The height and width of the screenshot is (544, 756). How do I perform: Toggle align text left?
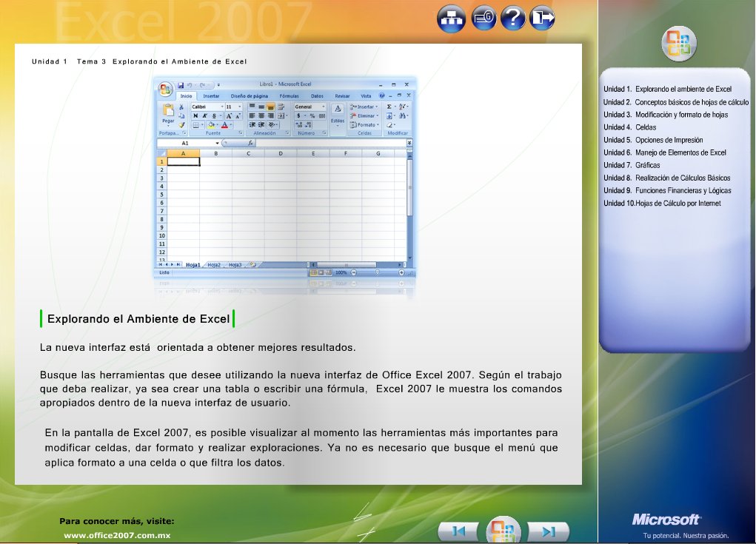tap(252, 115)
